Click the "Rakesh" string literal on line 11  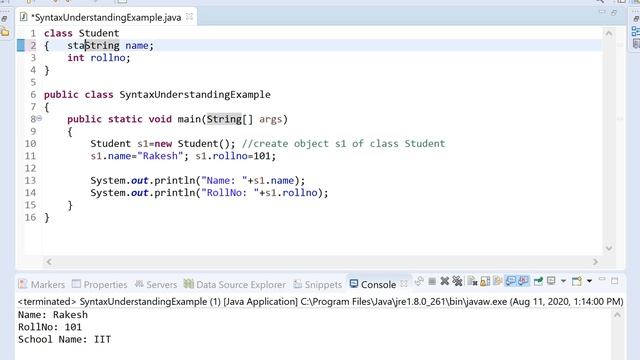click(160, 156)
